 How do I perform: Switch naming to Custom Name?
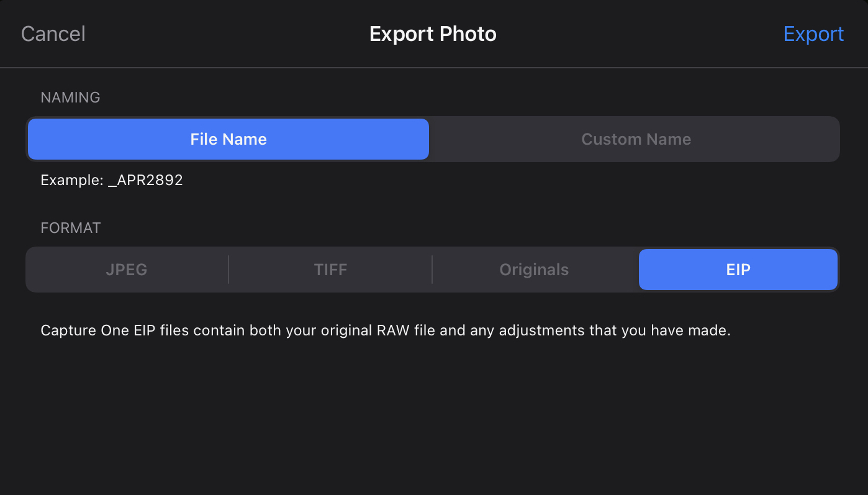pyautogui.click(x=636, y=139)
